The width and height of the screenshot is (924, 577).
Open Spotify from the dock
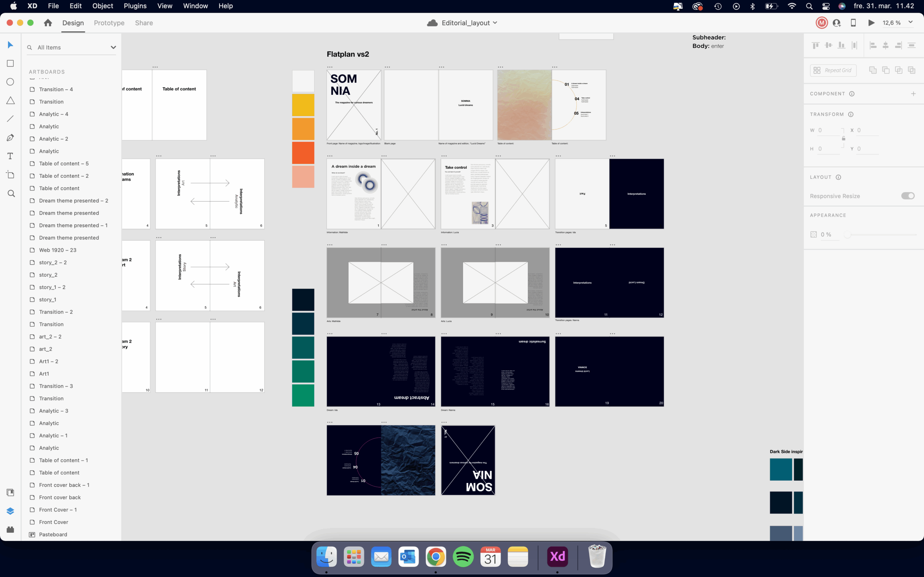pos(463,557)
